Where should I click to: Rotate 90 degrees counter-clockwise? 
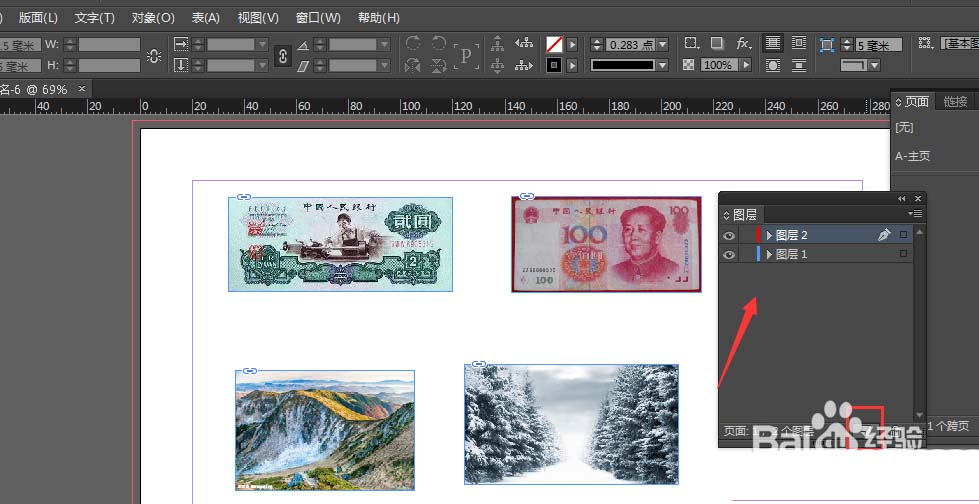(x=439, y=43)
